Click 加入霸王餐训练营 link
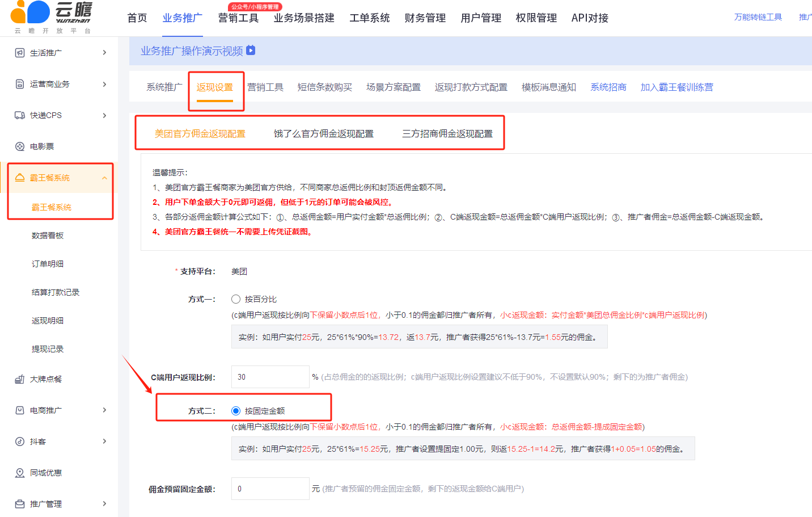Image resolution: width=812 pixels, height=517 pixels. click(677, 87)
